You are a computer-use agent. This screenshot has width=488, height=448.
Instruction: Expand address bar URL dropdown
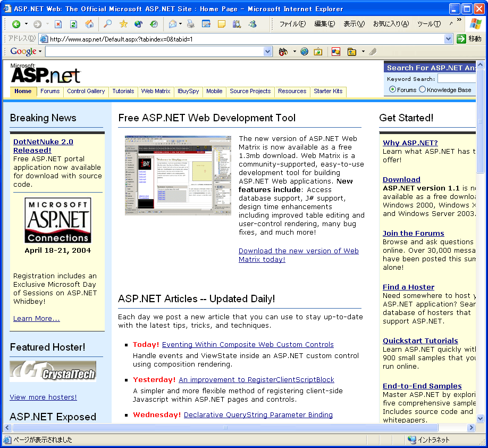[x=448, y=39]
